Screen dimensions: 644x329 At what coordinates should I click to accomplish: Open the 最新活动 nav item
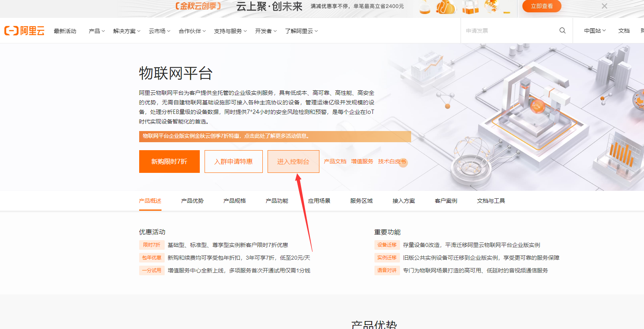[65, 31]
